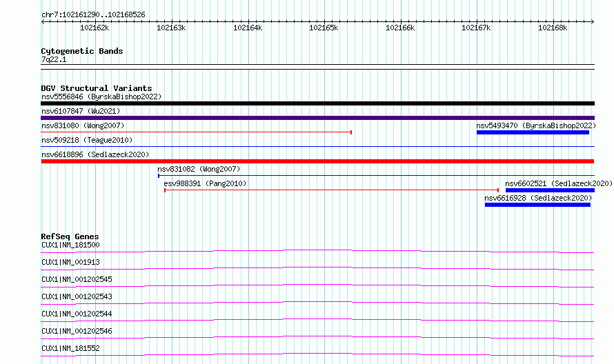The width and height of the screenshot is (614, 364).
Task: Click the blue nsv6616928 variant bar
Action: point(537,205)
